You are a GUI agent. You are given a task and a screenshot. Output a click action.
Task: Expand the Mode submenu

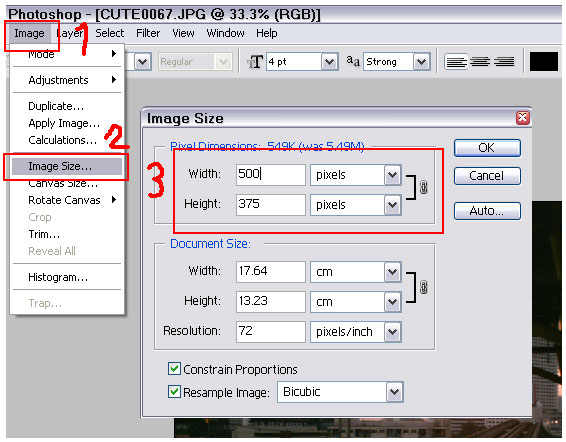coord(67,54)
